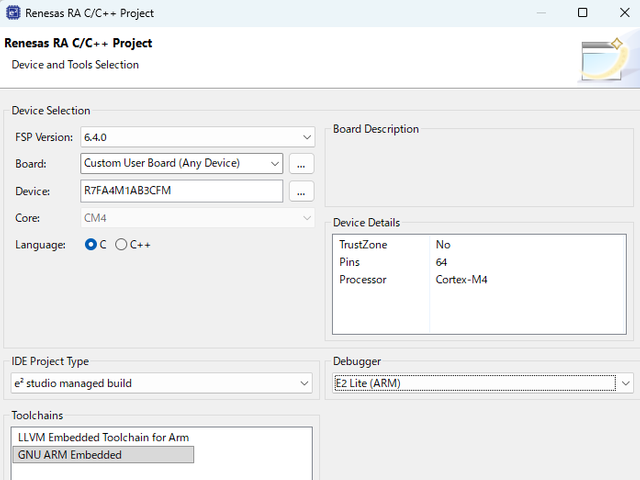Open the FSP Version dropdown showing 6.4.0

pyautogui.click(x=198, y=137)
